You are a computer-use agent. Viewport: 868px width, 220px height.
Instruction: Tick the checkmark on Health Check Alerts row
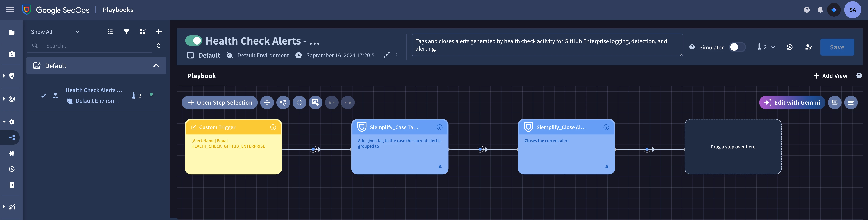tap(43, 96)
